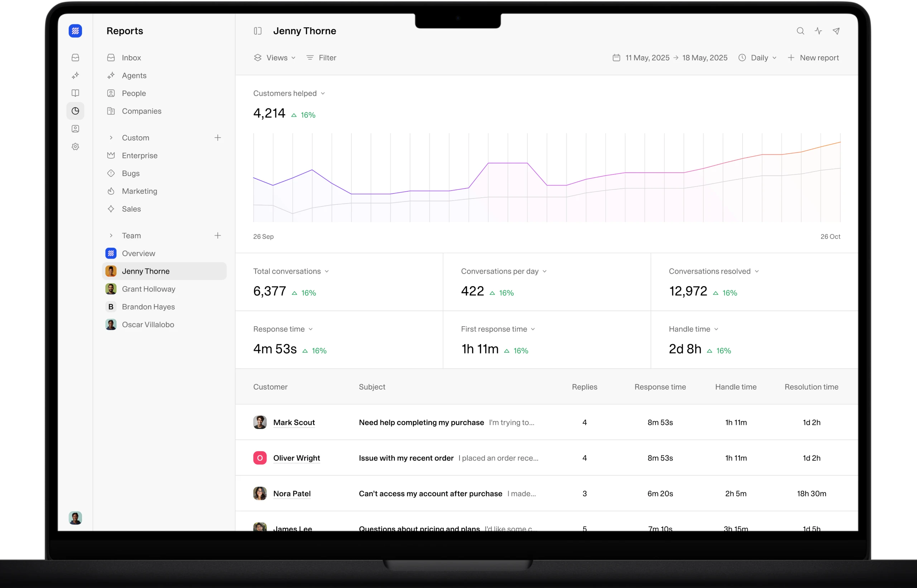The image size is (917, 588).
Task: Click your avatar at the bottom of the sidebar
Action: pyautogui.click(x=75, y=518)
